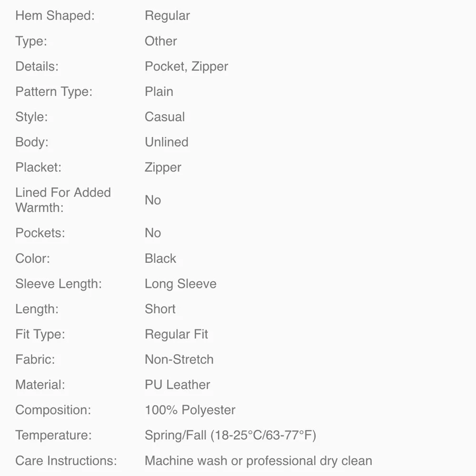The height and width of the screenshot is (476, 476).
Task: Click the 'PU Leather' material value
Action: pos(177,385)
